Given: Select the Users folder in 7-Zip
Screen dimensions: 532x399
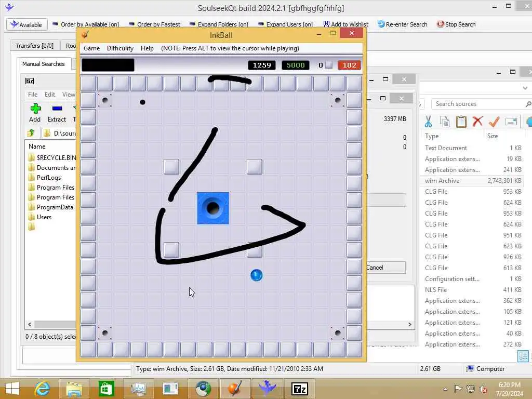Looking at the screenshot, I should [x=39, y=217].
